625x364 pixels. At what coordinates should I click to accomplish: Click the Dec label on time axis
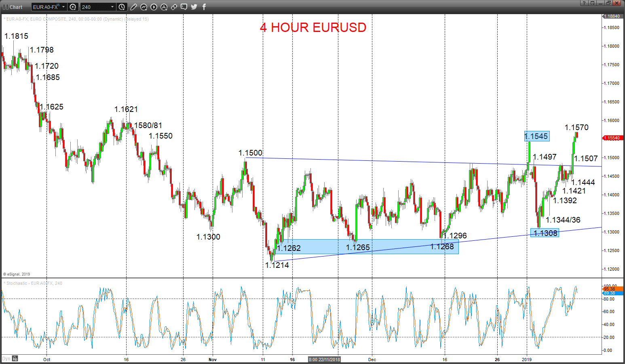(372, 360)
